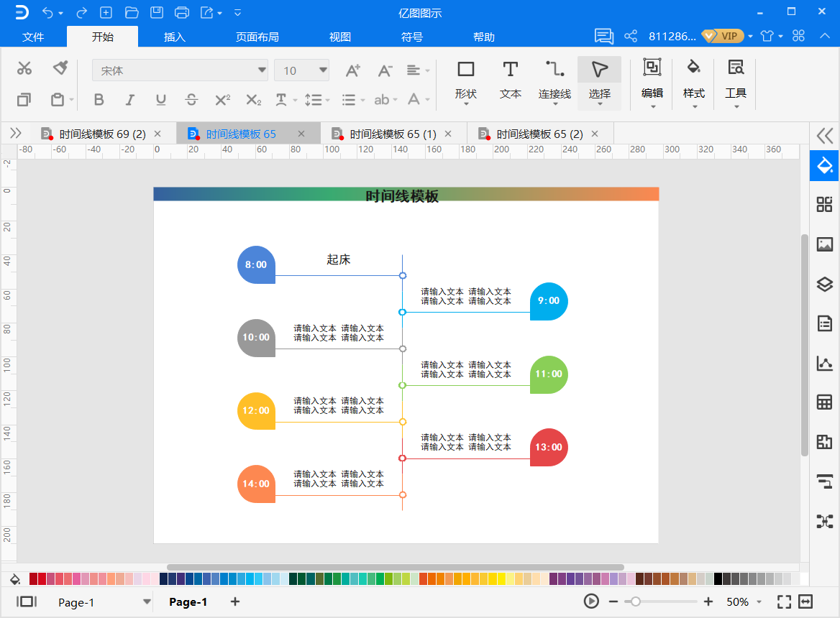
Task: Toggle Strikethrough text formatting
Action: click(191, 99)
